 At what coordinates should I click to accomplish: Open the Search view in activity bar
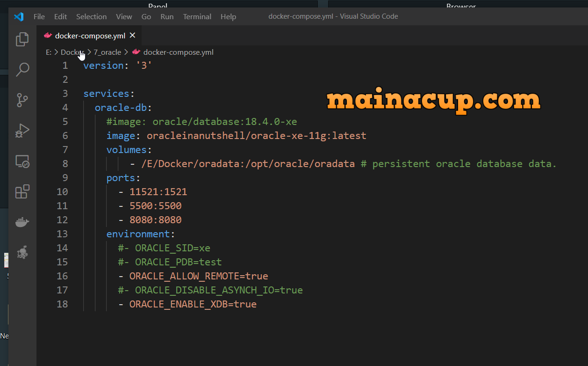(22, 70)
